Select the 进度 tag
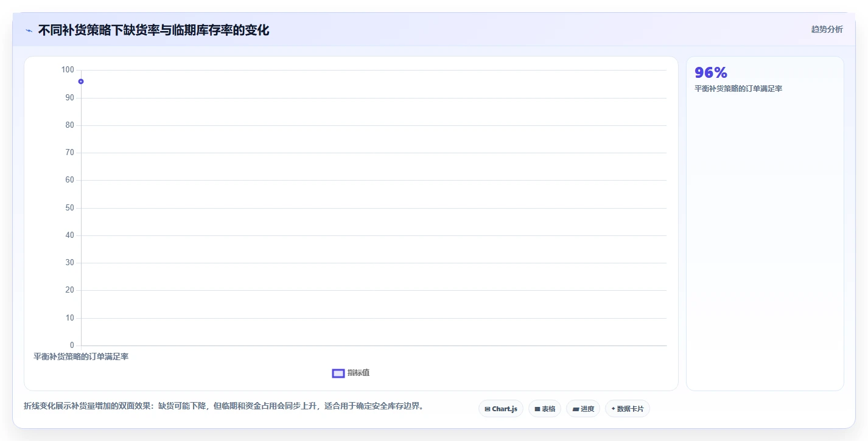This screenshot has width=868, height=441. pyautogui.click(x=583, y=409)
